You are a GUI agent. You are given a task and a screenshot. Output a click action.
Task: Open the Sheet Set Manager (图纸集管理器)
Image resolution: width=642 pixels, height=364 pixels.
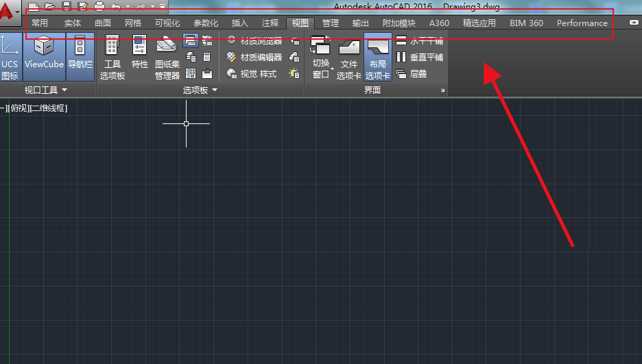tap(167, 57)
